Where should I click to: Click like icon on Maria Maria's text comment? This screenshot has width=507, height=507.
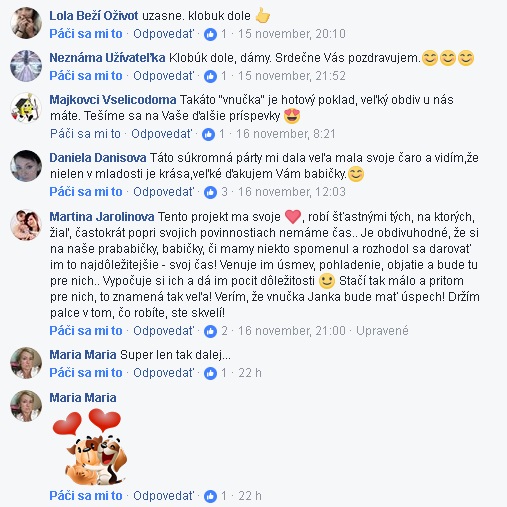pyautogui.click(x=210, y=373)
